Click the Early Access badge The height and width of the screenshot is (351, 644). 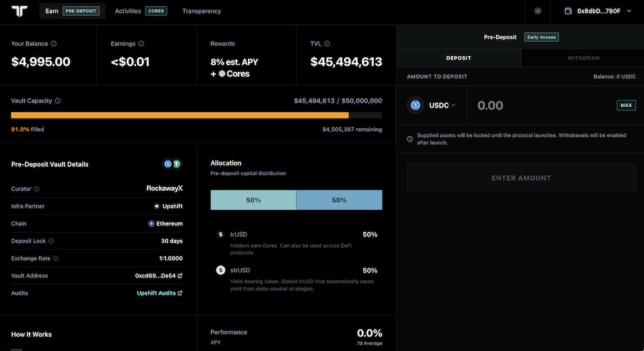pyautogui.click(x=542, y=37)
